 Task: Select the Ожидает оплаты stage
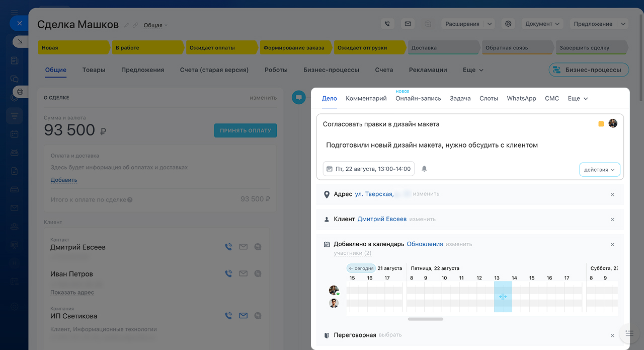(222, 48)
